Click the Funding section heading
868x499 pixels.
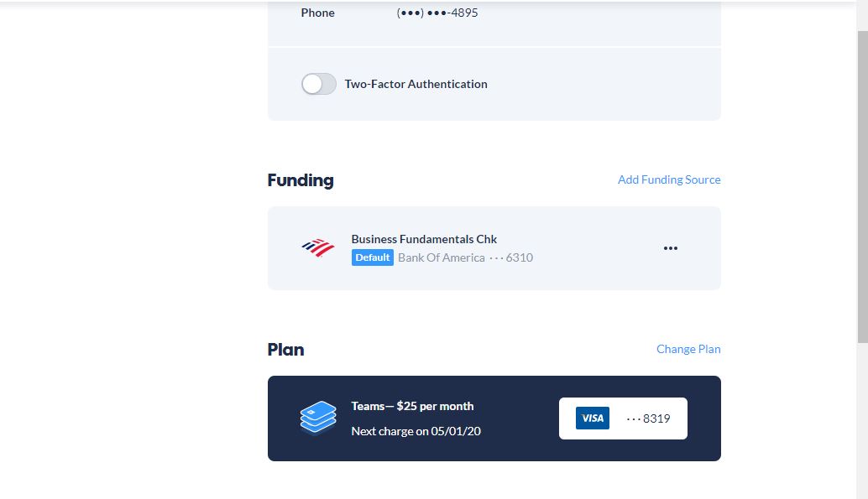[300, 180]
